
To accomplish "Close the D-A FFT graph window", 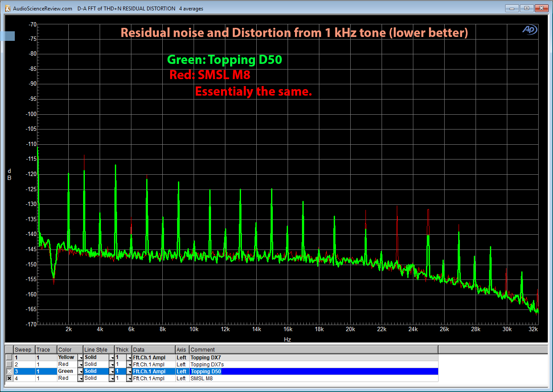I will click(x=541, y=8).
